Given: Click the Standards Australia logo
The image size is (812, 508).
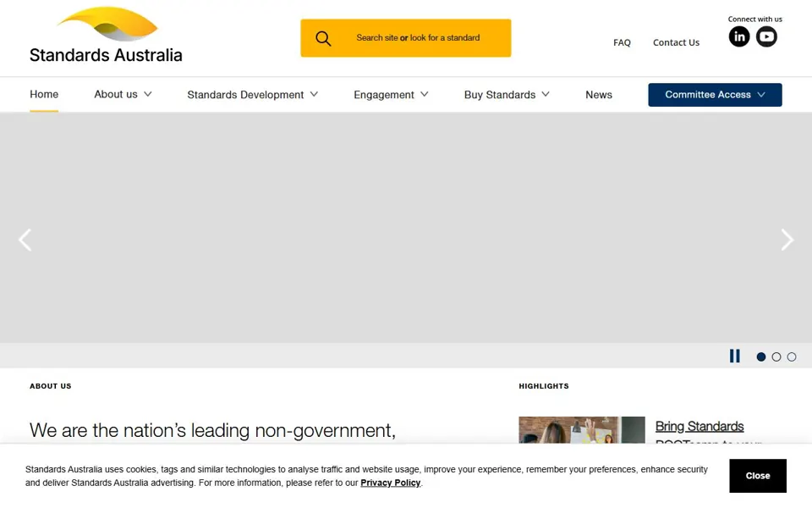Looking at the screenshot, I should coord(106,35).
